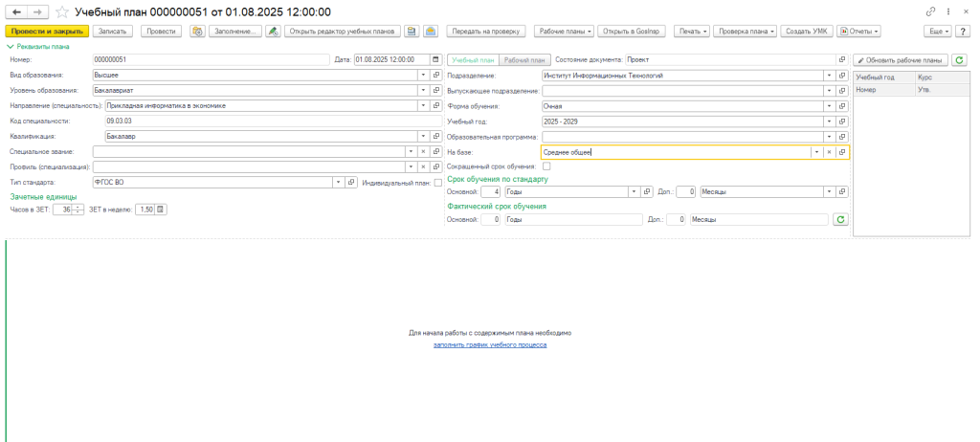Viewport: 980px width, 442px height.
Task: Open calculator in ЗЕТ в неделю field
Action: click(x=161, y=210)
